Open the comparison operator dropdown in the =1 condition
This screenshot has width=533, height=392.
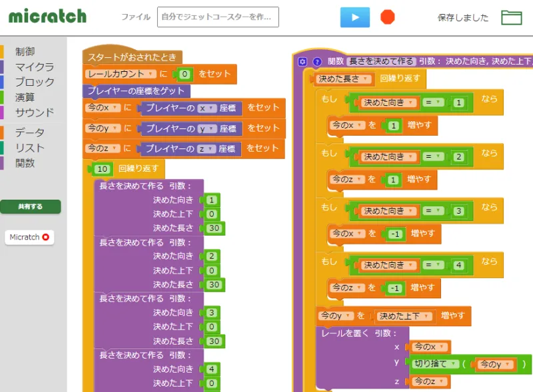(433, 102)
